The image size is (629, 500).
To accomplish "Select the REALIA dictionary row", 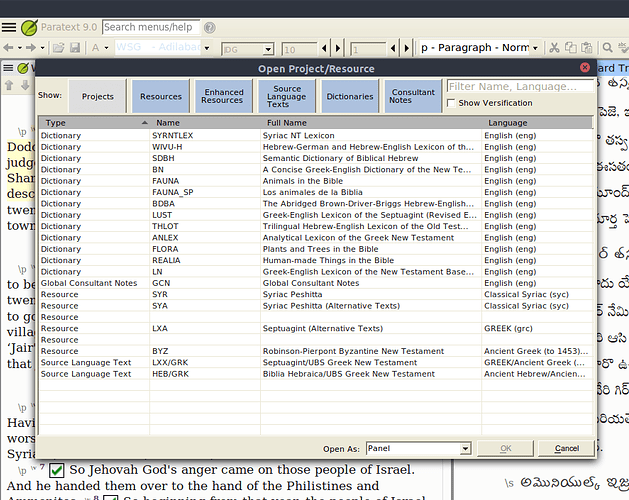I will [x=316, y=260].
